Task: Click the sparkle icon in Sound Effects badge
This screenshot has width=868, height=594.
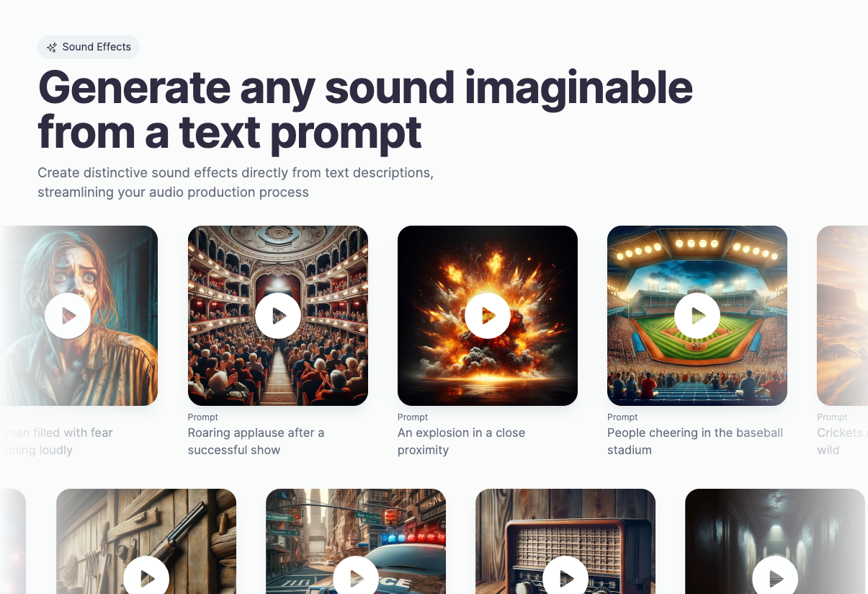Action: tap(52, 48)
